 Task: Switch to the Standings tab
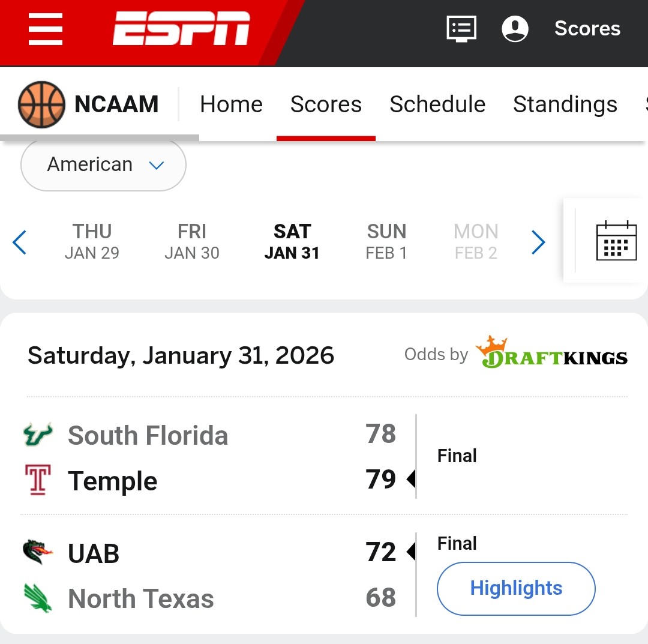[565, 104]
